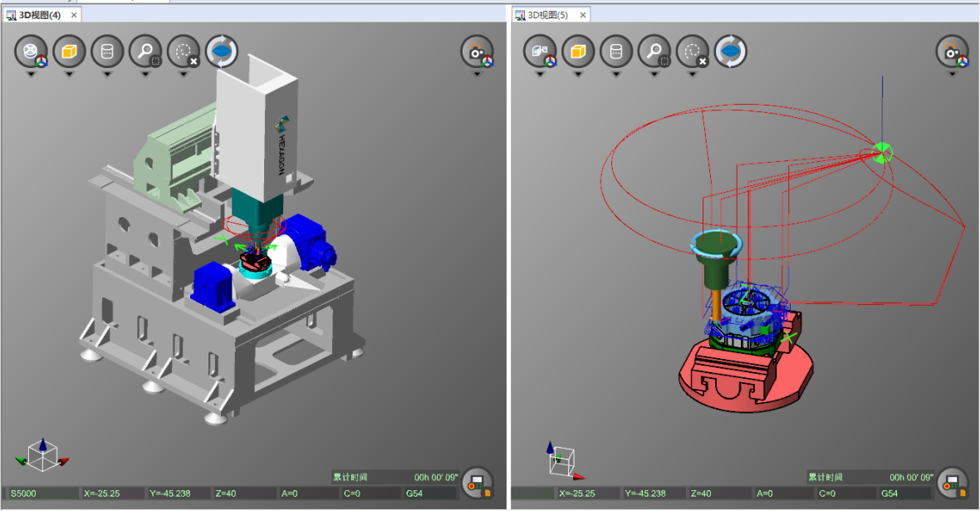Activate zoom window tool in 3D视图(5)

point(654,52)
